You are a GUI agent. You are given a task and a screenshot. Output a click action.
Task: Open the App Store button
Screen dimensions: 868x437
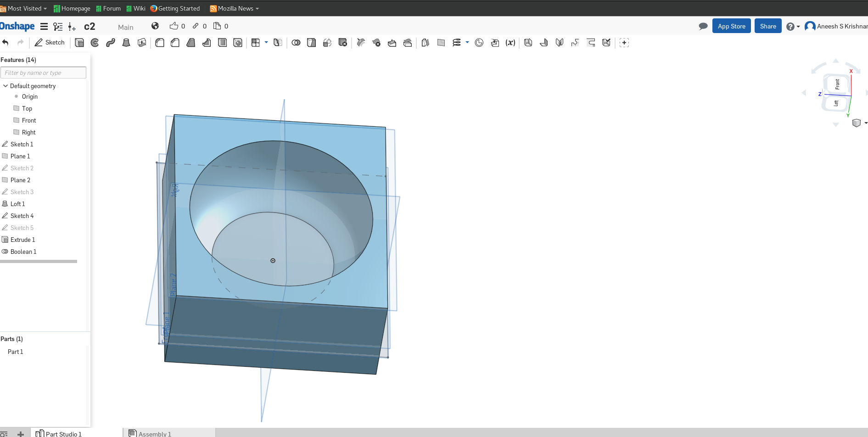[x=731, y=26]
